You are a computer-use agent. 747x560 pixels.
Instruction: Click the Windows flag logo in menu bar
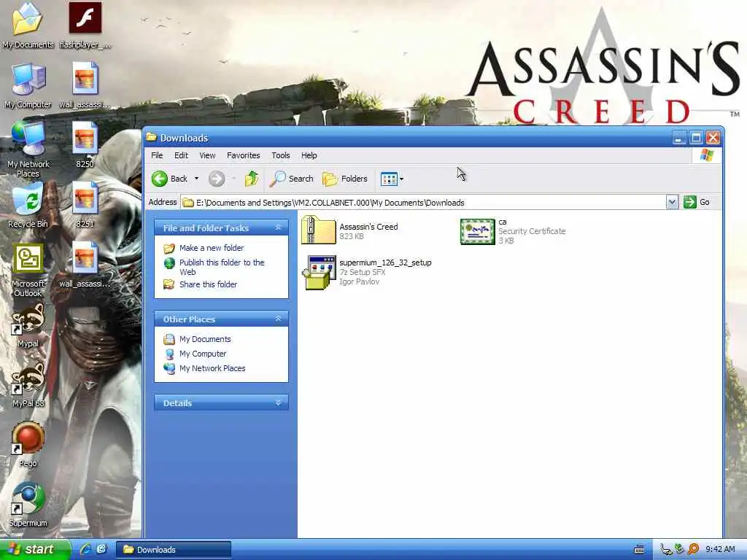pyautogui.click(x=706, y=156)
